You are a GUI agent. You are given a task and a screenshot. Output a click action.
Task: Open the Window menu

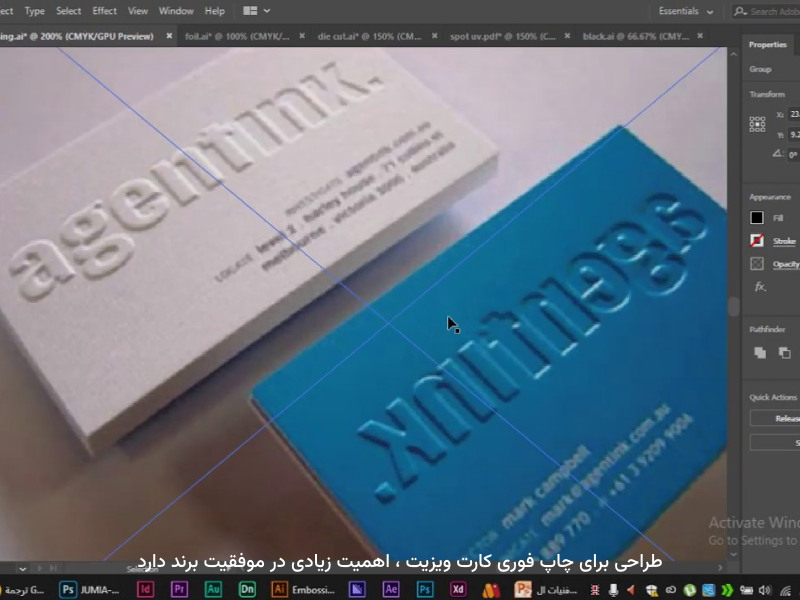pyautogui.click(x=176, y=11)
